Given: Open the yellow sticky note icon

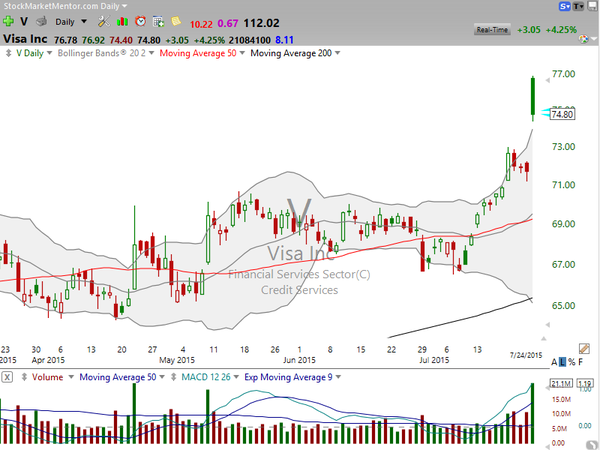Looking at the screenshot, I should (x=176, y=21).
